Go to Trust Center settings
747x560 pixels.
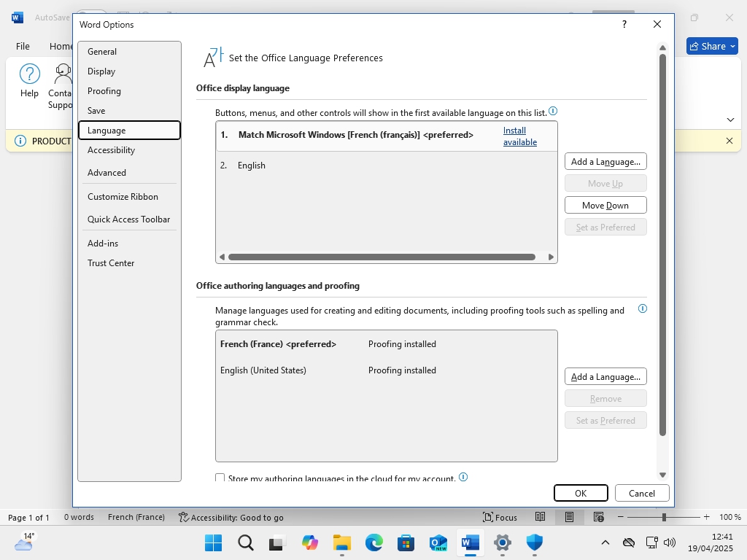pyautogui.click(x=111, y=263)
